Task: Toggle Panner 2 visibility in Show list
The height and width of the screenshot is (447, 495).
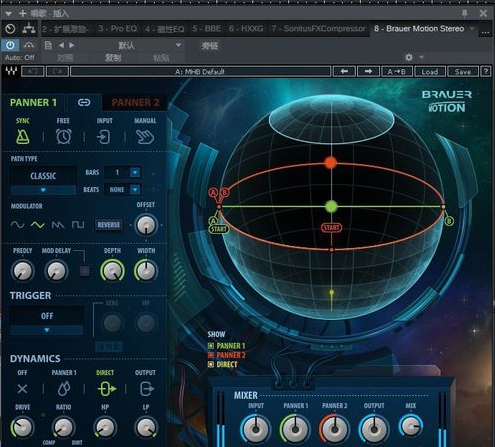Action: [211, 355]
